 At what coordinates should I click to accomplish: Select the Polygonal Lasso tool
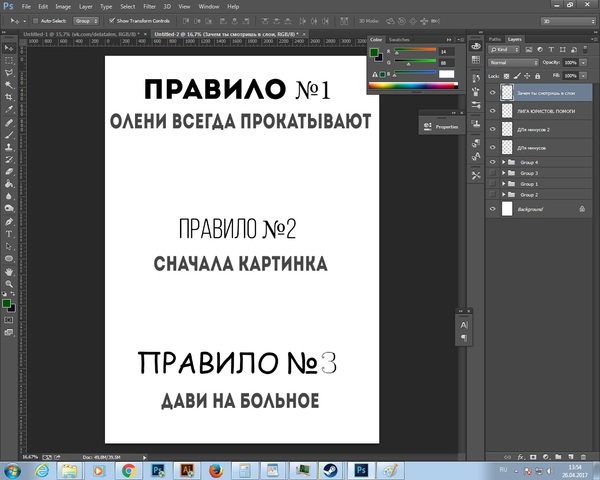8,73
